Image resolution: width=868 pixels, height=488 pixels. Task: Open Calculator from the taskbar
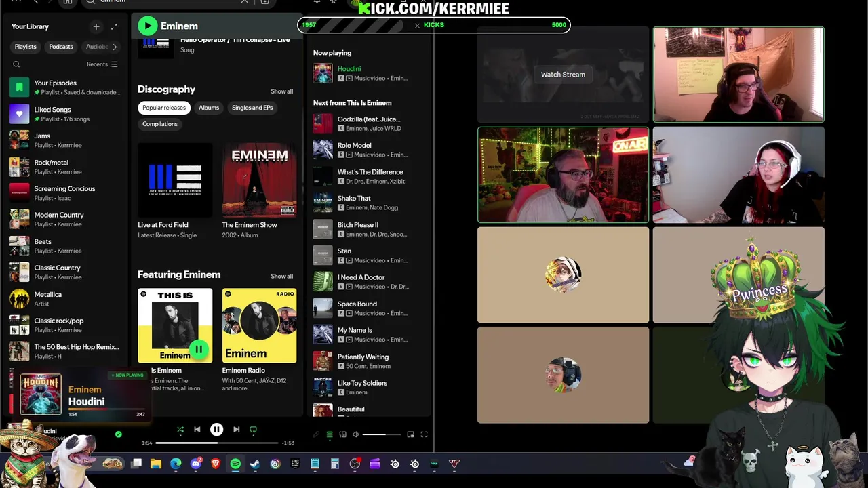pyautogui.click(x=334, y=464)
